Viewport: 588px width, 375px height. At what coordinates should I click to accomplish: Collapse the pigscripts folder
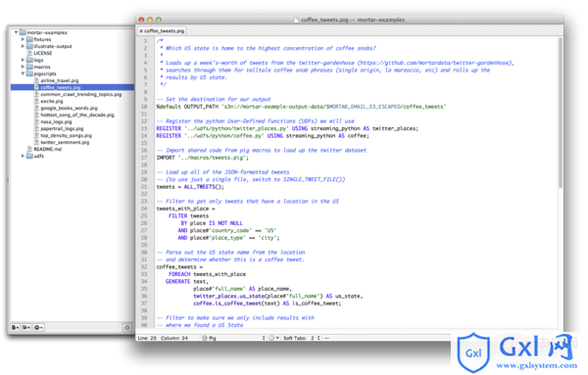(23, 73)
